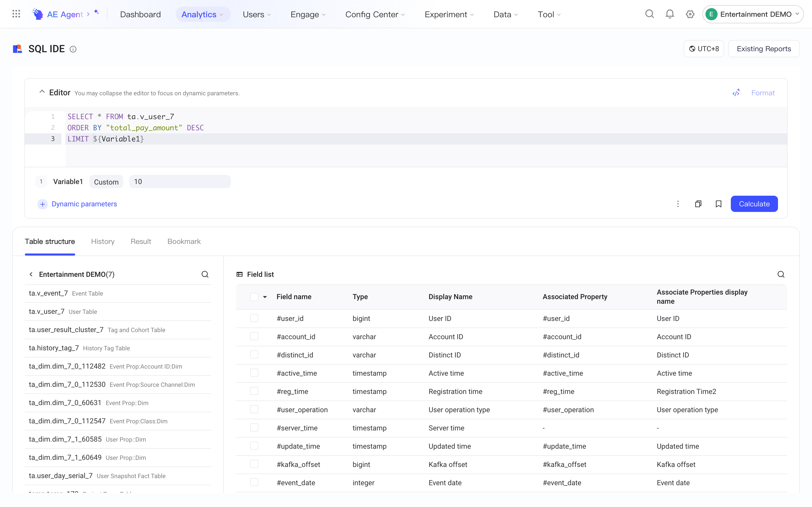Check the select-all fields header checkbox
Image resolution: width=812 pixels, height=507 pixels.
pos(254,297)
